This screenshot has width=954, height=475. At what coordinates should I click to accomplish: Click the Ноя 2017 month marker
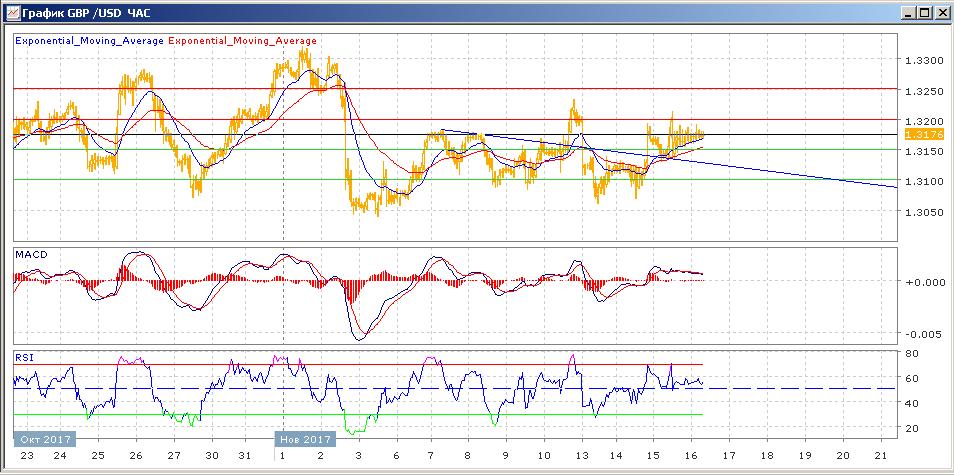click(303, 439)
